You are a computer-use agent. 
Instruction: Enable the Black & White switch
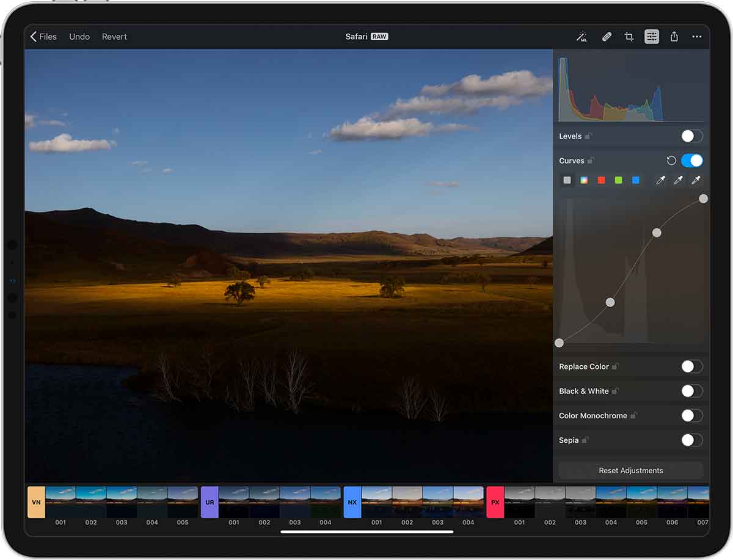(691, 391)
